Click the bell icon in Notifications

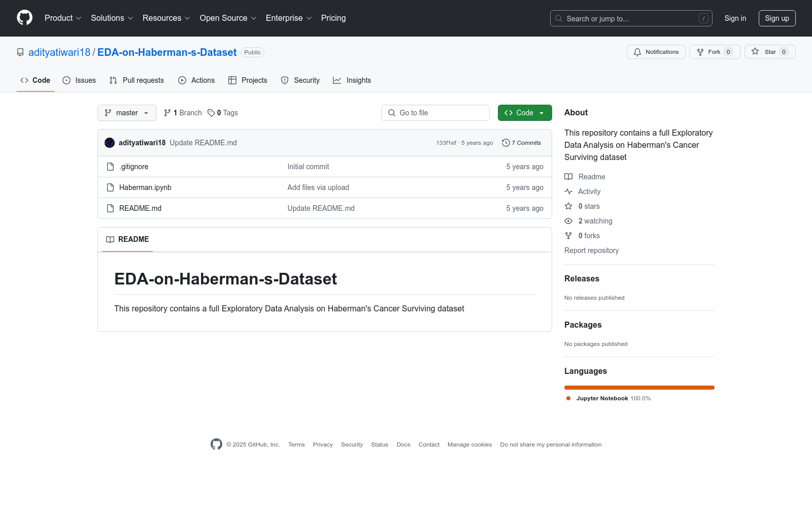point(637,52)
